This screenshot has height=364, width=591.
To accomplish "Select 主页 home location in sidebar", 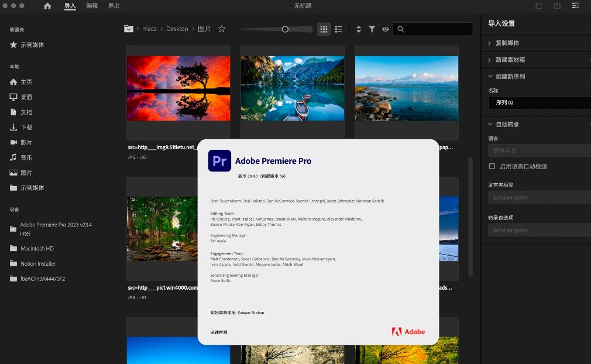I will click(21, 82).
